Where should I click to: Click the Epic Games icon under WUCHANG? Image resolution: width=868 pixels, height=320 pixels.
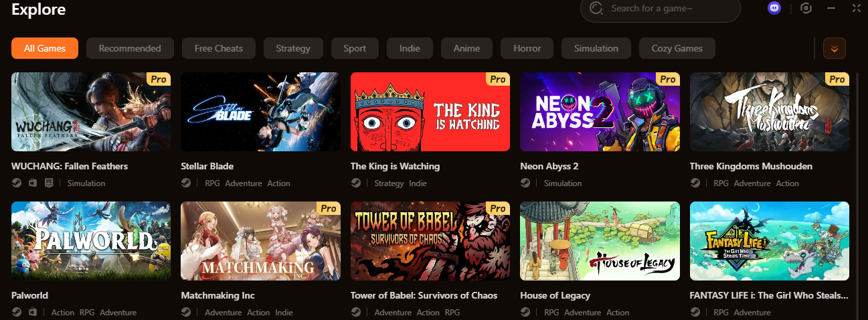coord(49,183)
